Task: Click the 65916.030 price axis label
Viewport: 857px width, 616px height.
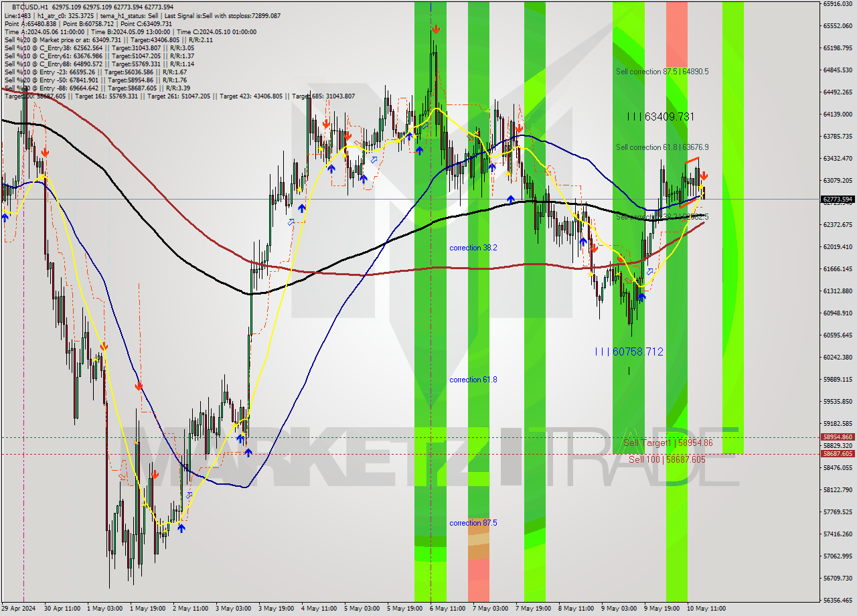Action: (838, 4)
